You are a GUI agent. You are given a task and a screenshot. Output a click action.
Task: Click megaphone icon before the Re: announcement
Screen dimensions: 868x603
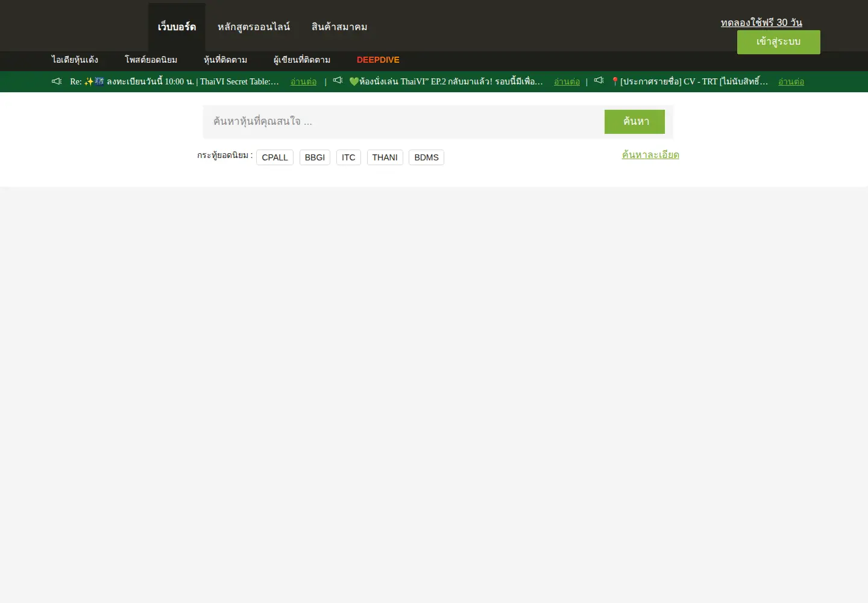click(x=57, y=81)
